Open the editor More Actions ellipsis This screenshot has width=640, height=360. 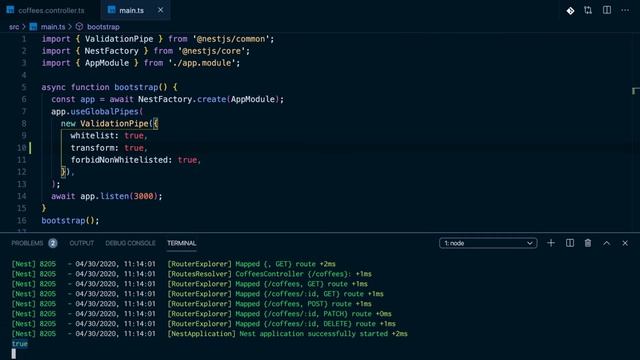click(625, 10)
